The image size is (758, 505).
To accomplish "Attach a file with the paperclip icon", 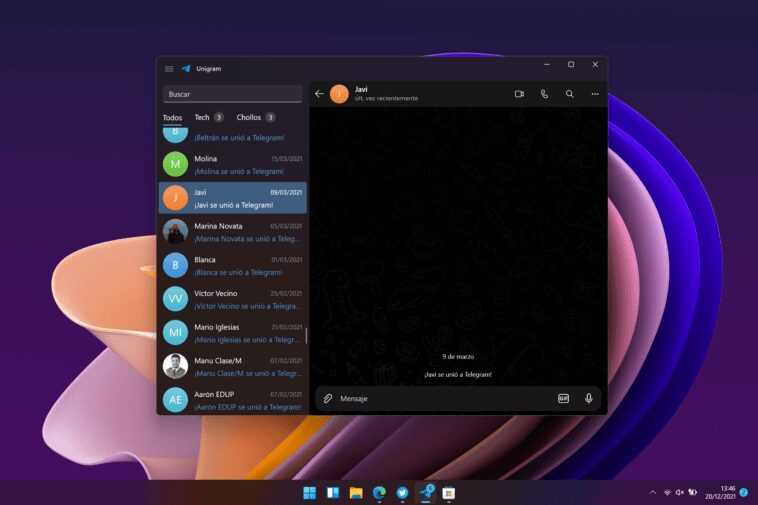I will [328, 399].
